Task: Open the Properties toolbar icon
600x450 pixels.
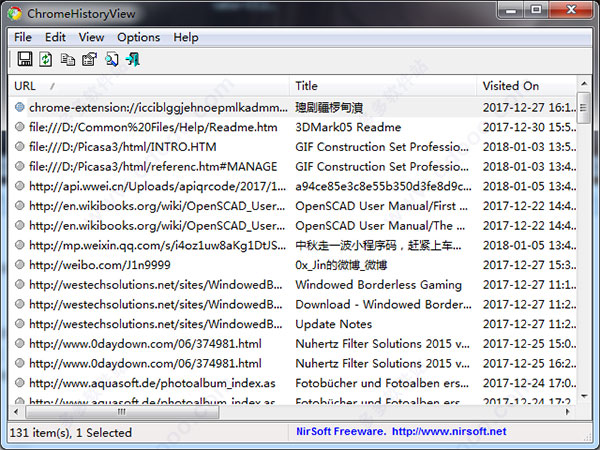Action: click(x=90, y=59)
